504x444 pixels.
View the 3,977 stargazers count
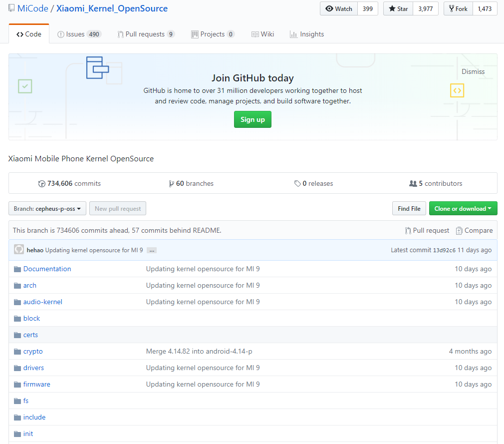pos(426,8)
